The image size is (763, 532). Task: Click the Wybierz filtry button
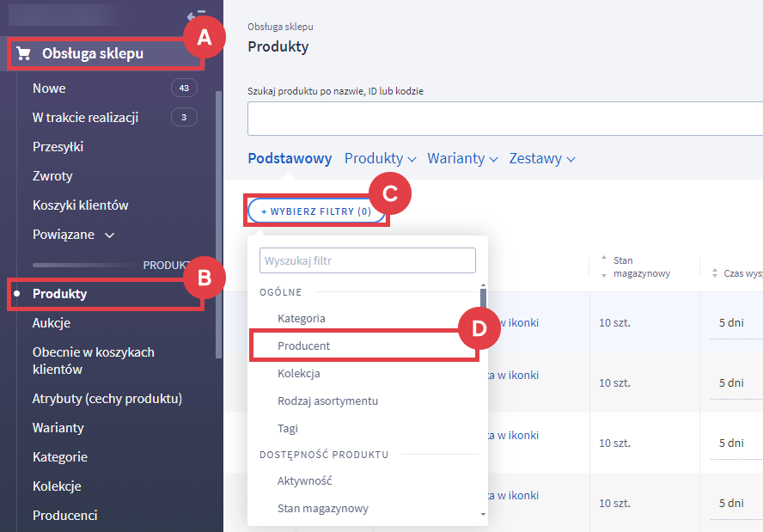coord(316,211)
